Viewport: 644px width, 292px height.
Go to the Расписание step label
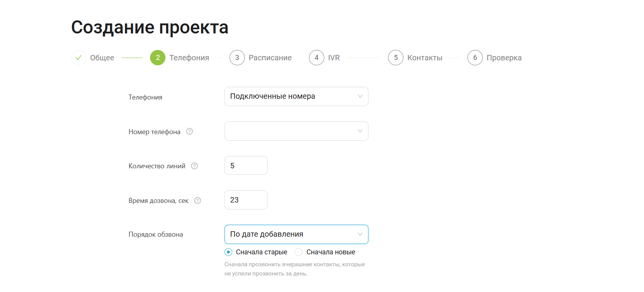(270, 58)
